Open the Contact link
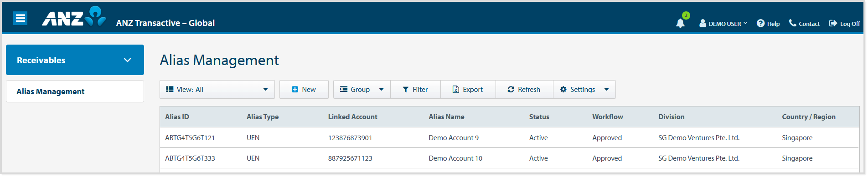 pos(809,24)
